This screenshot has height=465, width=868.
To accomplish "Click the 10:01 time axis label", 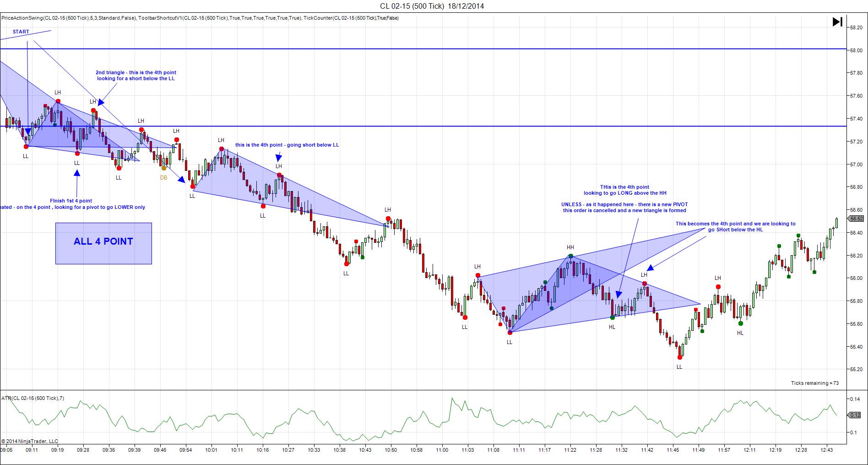I will [x=212, y=450].
